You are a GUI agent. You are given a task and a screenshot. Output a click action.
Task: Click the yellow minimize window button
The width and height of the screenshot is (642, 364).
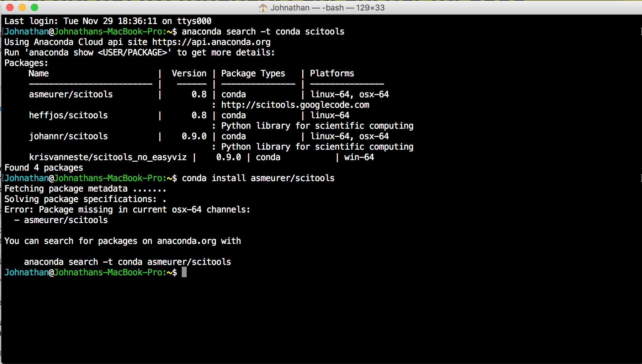tap(22, 7)
